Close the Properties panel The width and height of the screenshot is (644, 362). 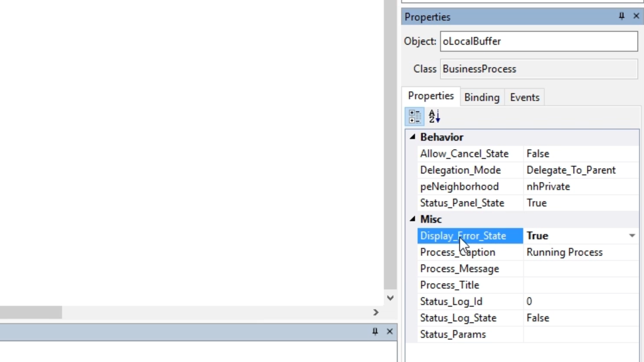tap(636, 16)
